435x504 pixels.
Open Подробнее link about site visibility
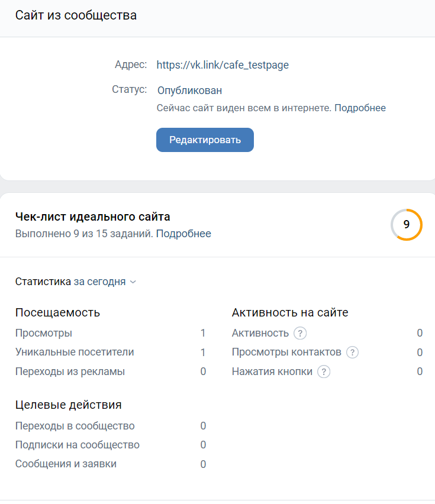tap(360, 108)
